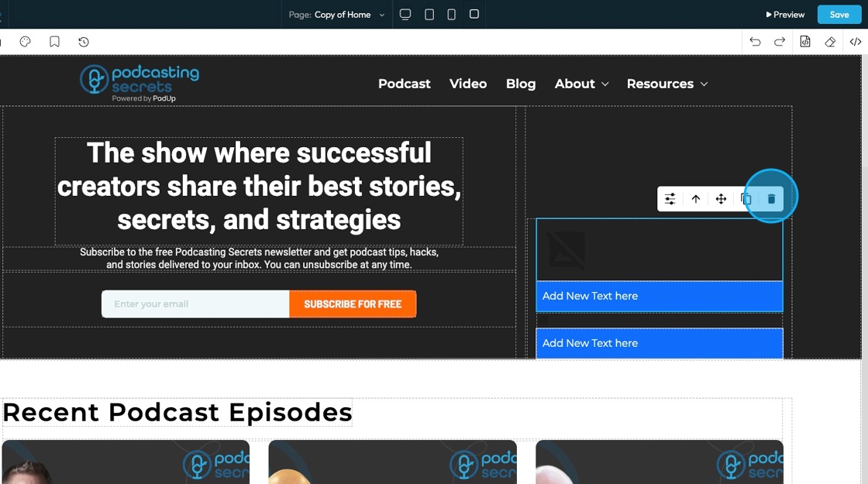The width and height of the screenshot is (868, 484).
Task: Click the Podcasting Secrets logo
Action: [x=139, y=83]
